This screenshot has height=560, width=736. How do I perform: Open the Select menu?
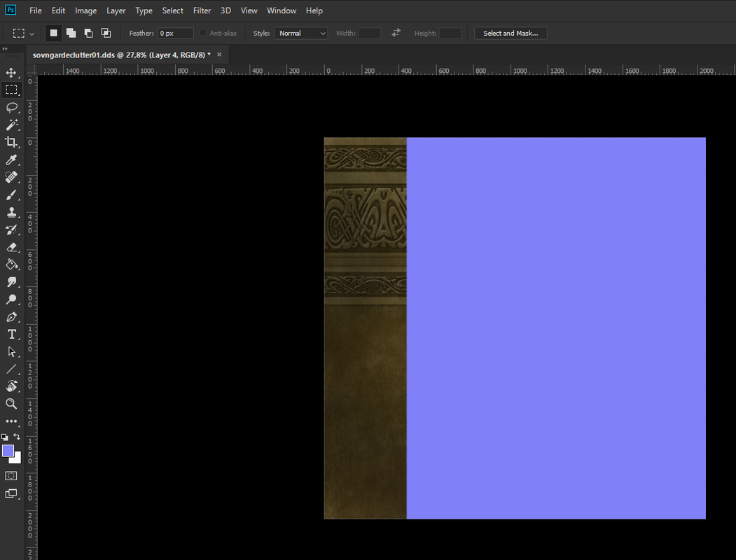click(173, 10)
